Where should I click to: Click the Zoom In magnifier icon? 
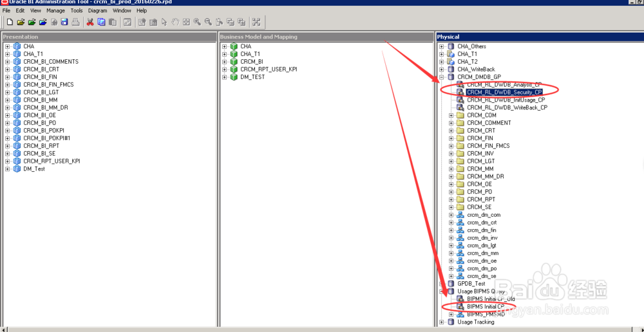[197, 22]
